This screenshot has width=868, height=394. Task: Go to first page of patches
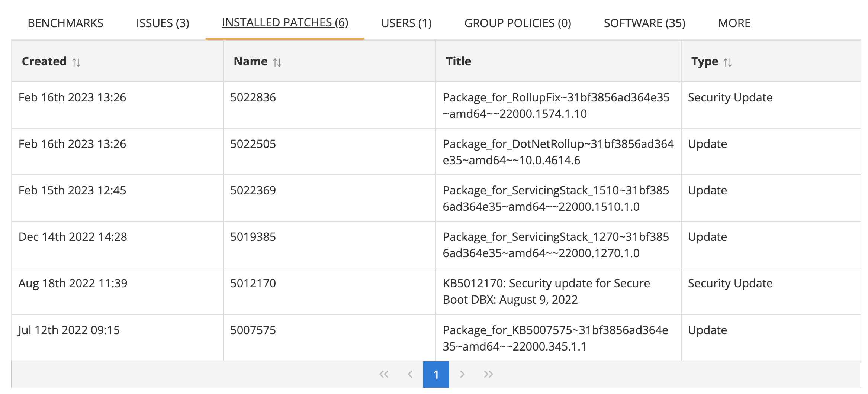pos(384,374)
